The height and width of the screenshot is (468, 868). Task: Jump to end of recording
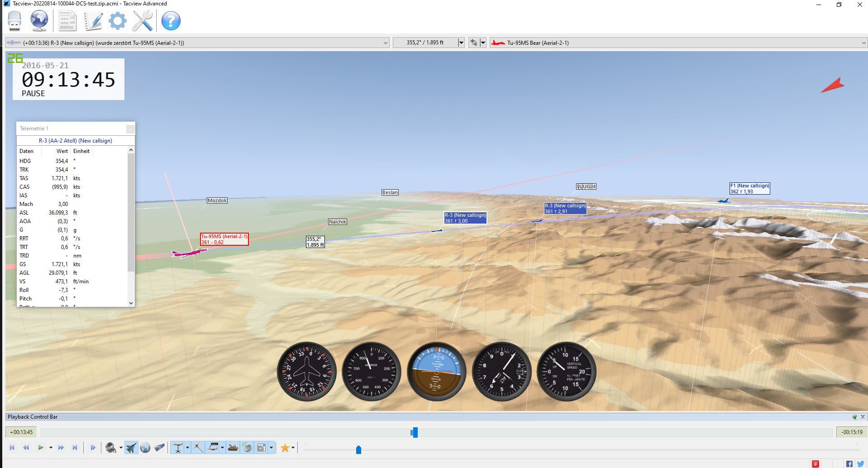point(75,448)
